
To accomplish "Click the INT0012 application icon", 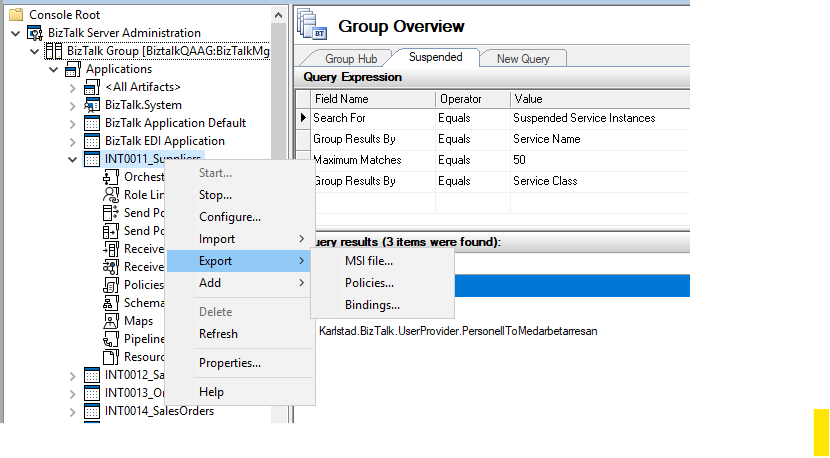I will pos(92,375).
